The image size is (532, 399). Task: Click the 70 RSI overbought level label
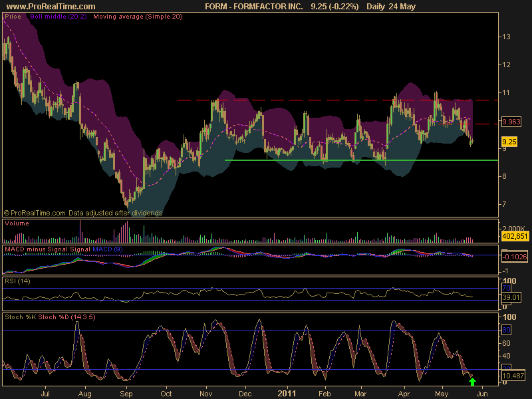[506, 289]
